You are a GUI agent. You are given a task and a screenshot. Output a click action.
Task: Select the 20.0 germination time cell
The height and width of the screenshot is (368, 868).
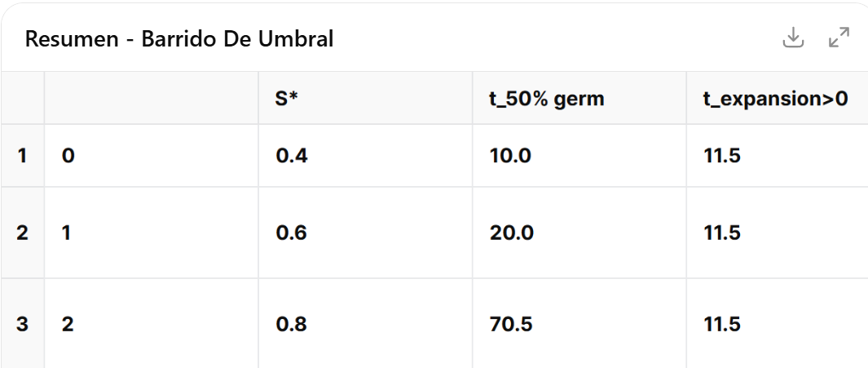point(511,233)
